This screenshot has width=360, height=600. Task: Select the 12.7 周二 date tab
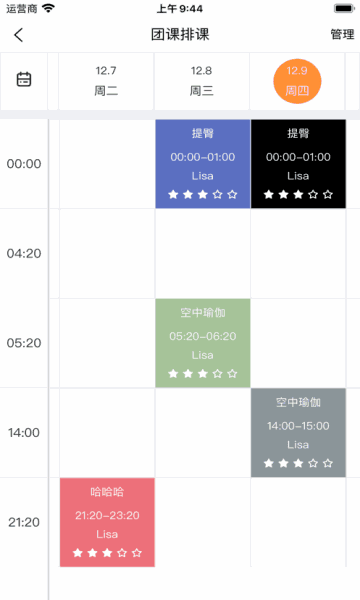[x=106, y=81]
